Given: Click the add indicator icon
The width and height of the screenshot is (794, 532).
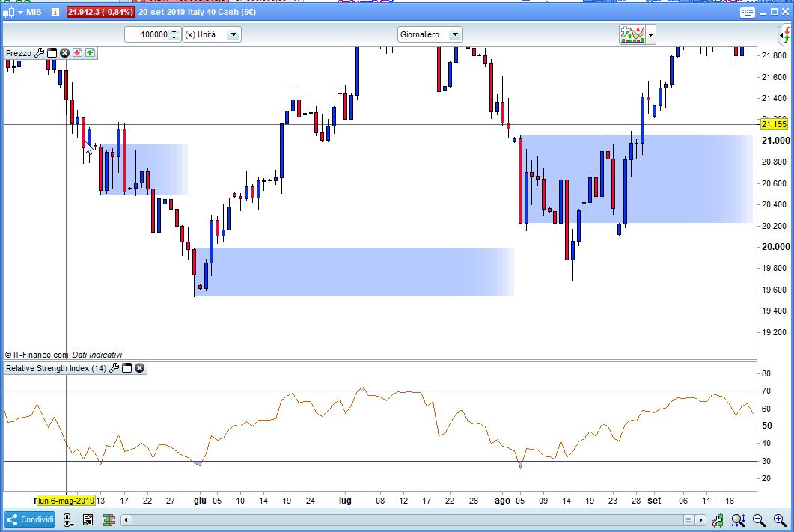Looking at the screenshot, I should click(x=632, y=34).
